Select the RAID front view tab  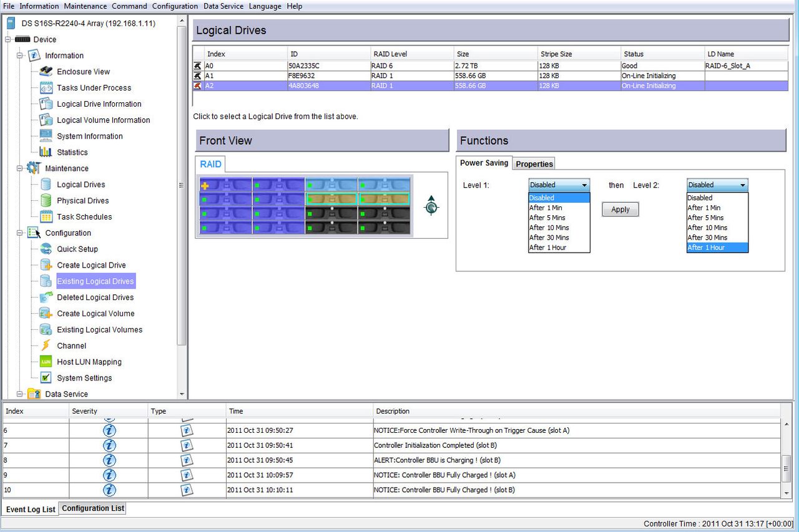210,164
